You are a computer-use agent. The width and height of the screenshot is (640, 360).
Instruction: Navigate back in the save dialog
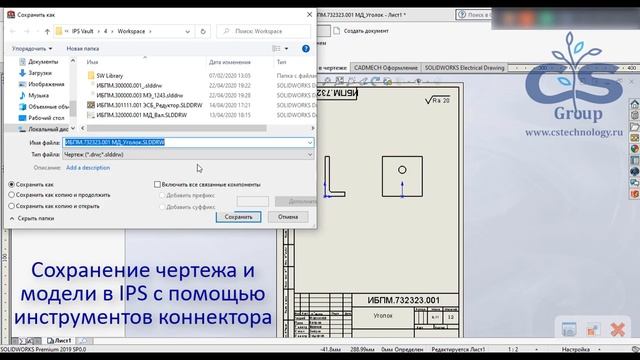click(13, 31)
